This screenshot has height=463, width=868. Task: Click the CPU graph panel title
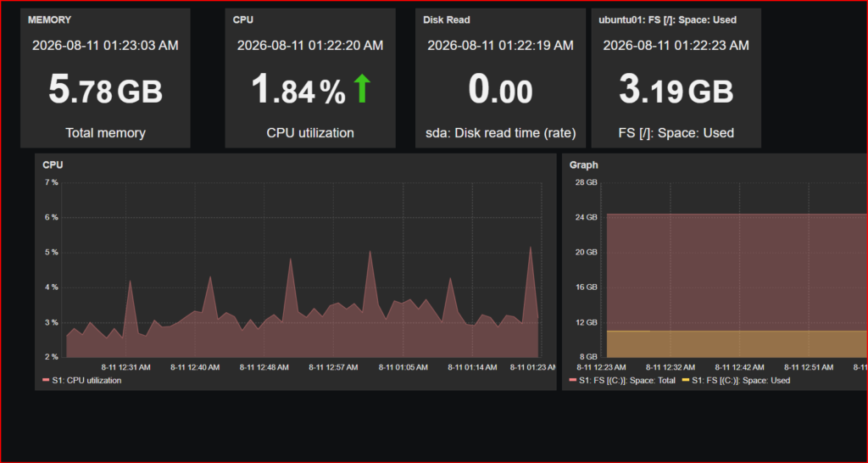click(x=53, y=165)
